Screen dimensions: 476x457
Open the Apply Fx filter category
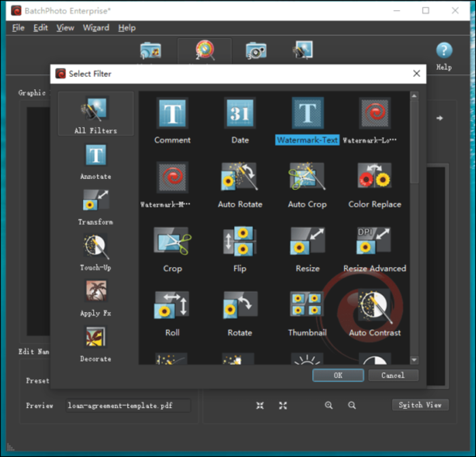pos(96,299)
